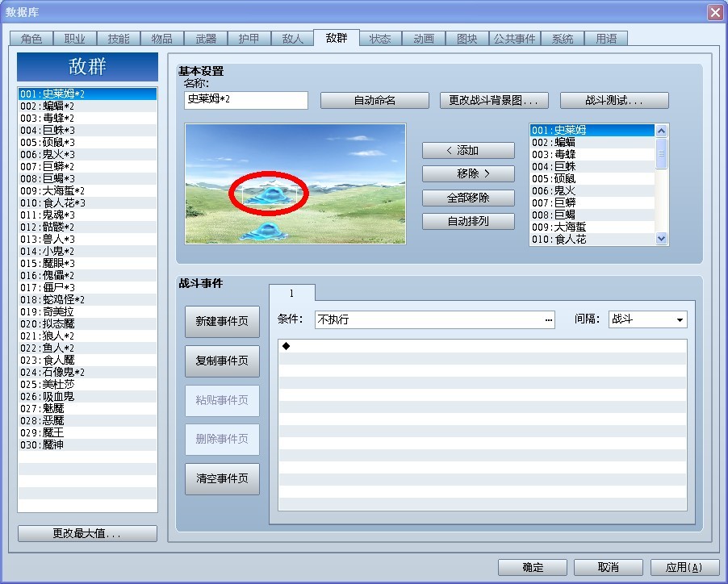Select enemy 004:巨蛛 in the right-hand list
Image resolution: width=728 pixels, height=584 pixels.
[592, 166]
